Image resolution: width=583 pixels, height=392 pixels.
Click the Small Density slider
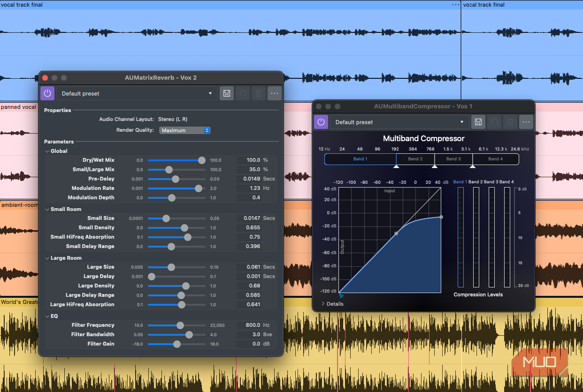point(176,227)
